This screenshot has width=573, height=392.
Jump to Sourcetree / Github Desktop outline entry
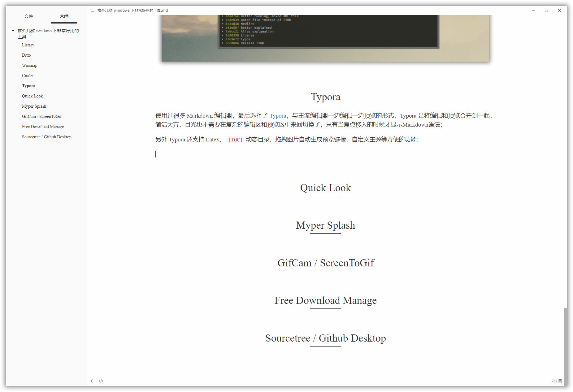pos(46,137)
